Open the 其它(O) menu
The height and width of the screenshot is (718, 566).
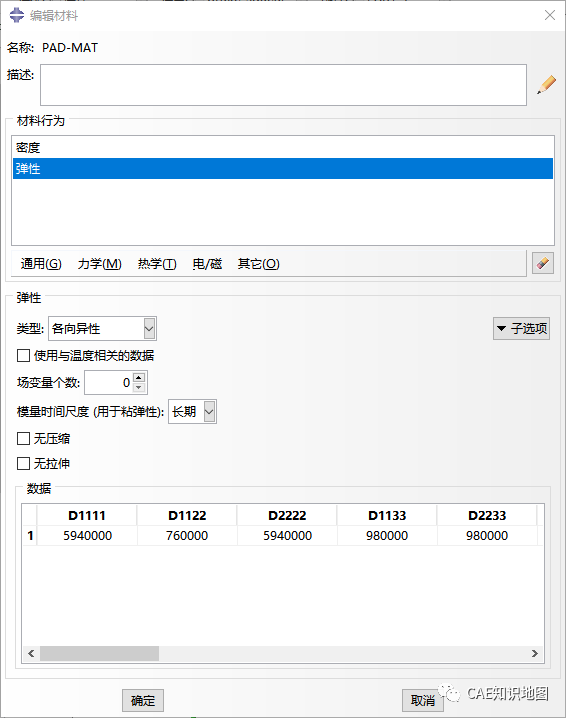[x=258, y=264]
